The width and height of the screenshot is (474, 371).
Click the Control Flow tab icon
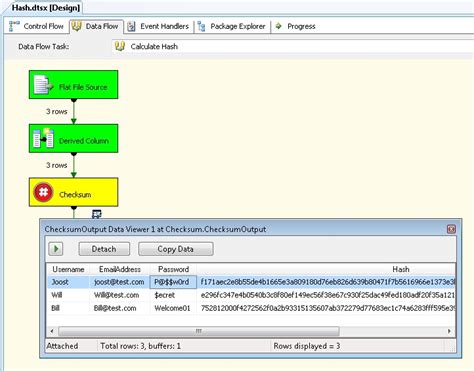pyautogui.click(x=14, y=26)
